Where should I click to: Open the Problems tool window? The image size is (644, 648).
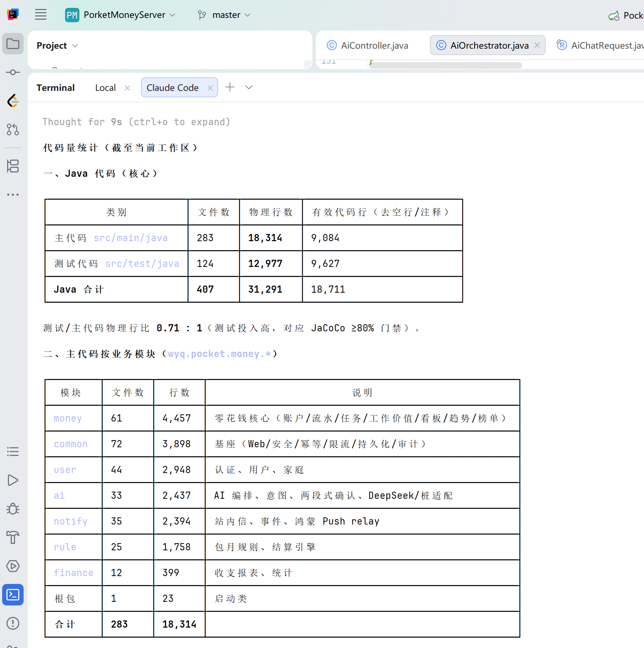[13, 623]
